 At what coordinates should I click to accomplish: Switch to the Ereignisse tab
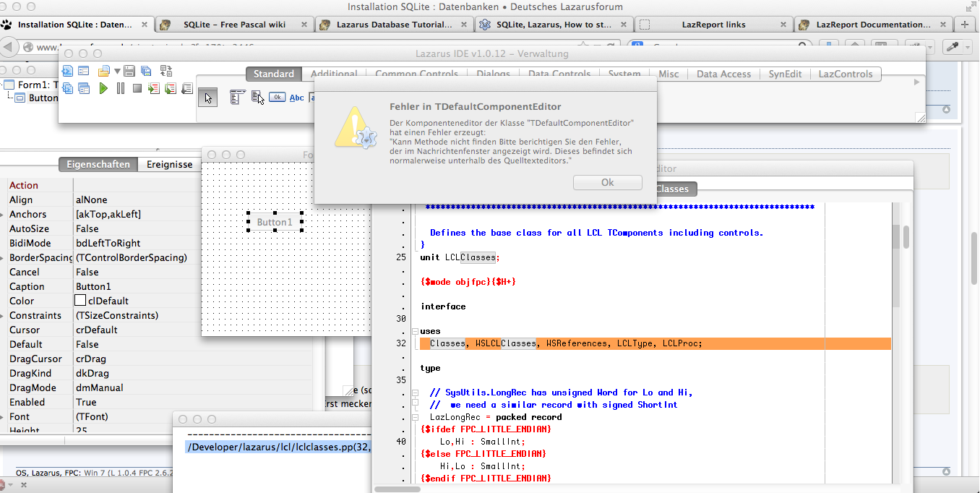(x=170, y=164)
